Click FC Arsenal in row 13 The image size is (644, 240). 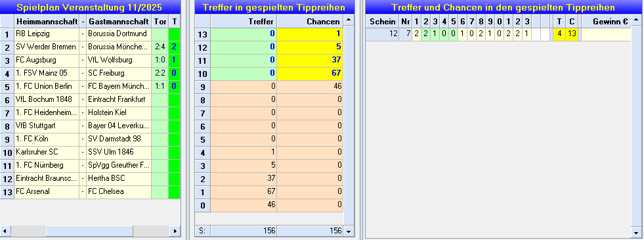coord(46,192)
